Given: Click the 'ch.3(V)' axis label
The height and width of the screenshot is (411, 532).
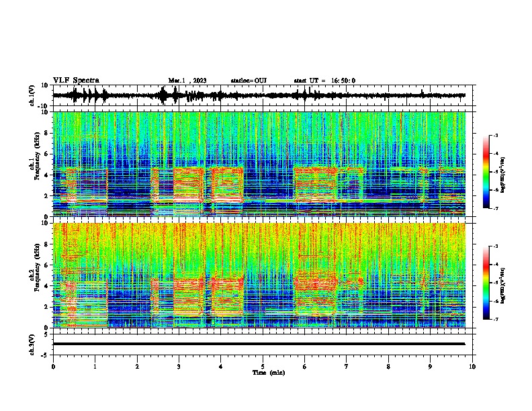Looking at the screenshot, I should coord(32,345).
